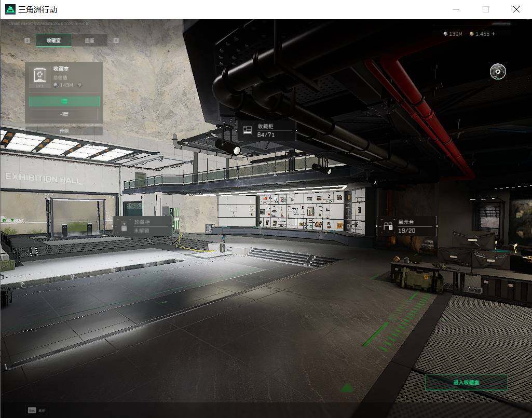Click the 珍藏柜 padlock icon
The width and height of the screenshot is (532, 418).
[124, 226]
